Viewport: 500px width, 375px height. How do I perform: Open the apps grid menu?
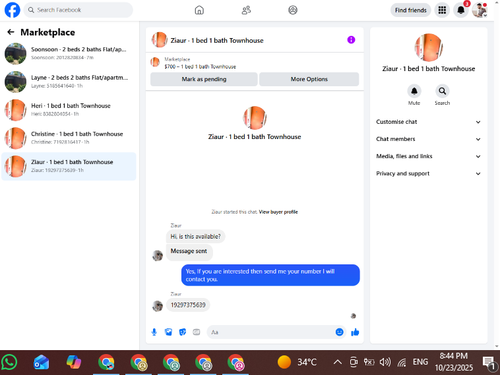click(442, 10)
